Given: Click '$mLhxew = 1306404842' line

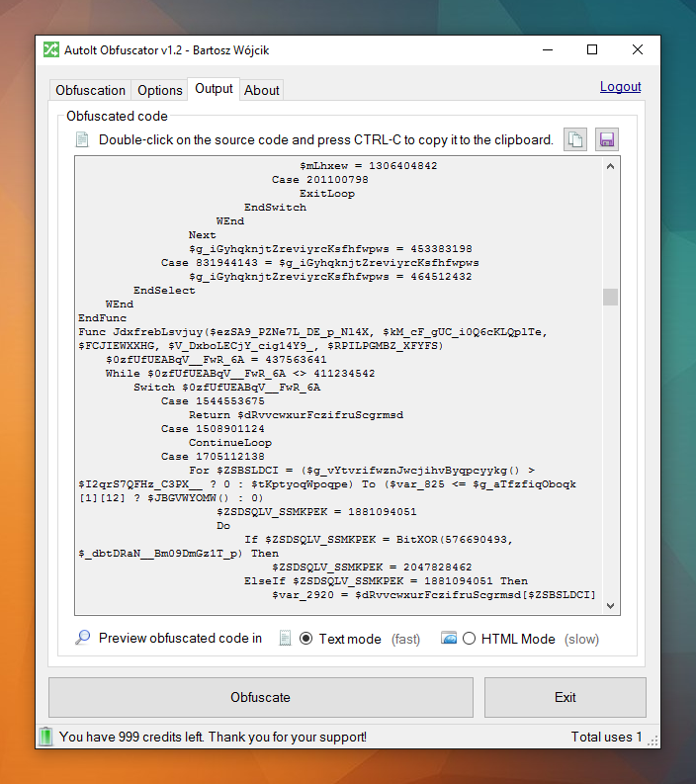Looking at the screenshot, I should coord(369,165).
